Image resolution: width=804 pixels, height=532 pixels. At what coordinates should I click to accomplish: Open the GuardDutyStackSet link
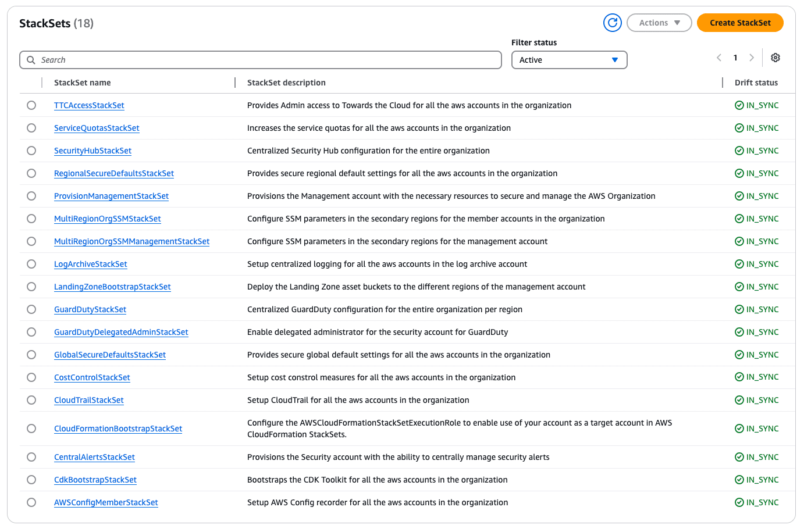click(x=90, y=309)
